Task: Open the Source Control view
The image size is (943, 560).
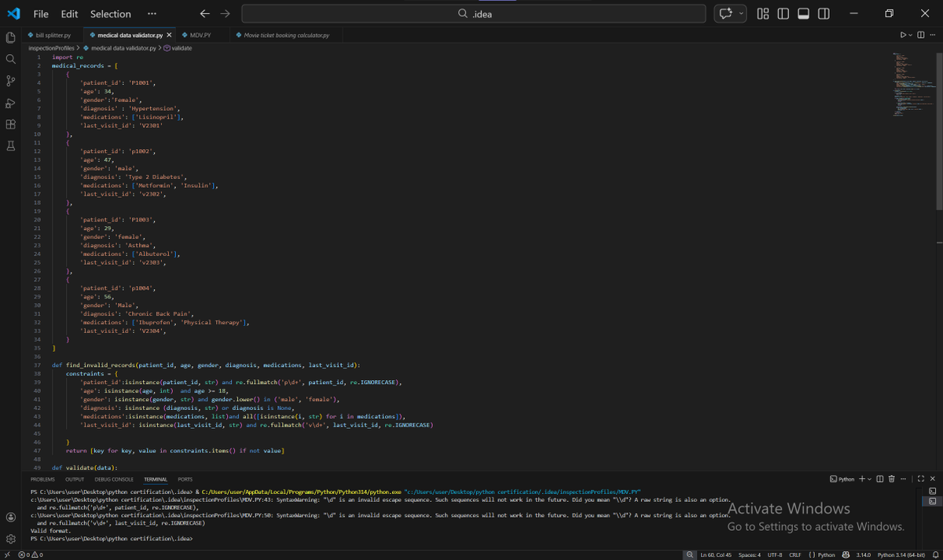Action: coord(11,81)
